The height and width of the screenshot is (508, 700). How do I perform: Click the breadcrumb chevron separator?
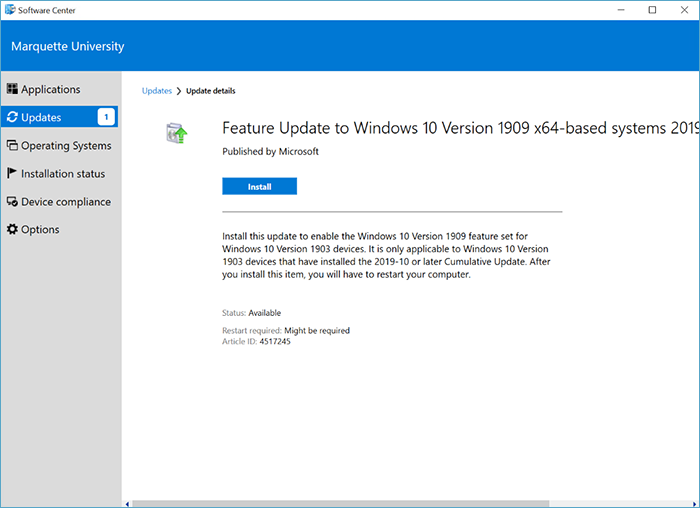point(179,91)
